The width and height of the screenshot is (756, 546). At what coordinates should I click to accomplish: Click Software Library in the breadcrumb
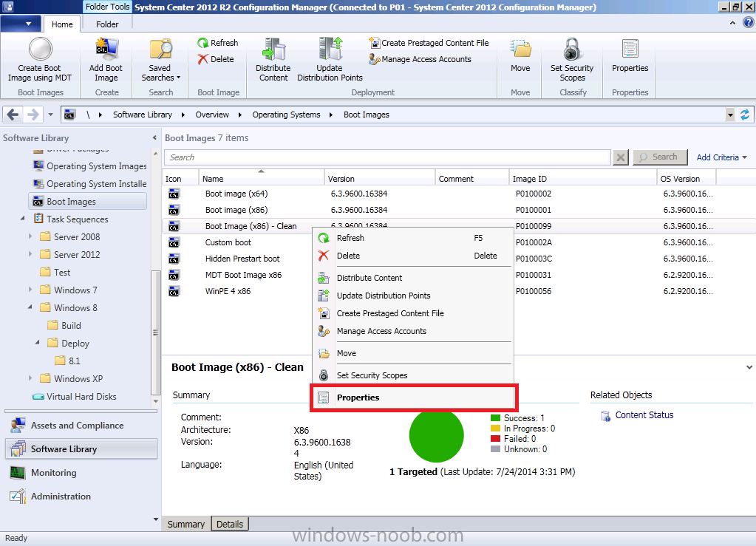click(142, 115)
